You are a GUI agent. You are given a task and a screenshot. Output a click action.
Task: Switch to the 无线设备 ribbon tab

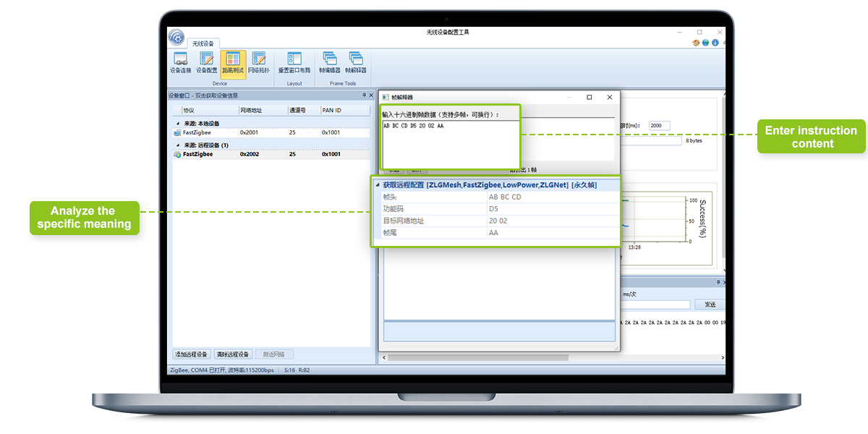click(203, 44)
